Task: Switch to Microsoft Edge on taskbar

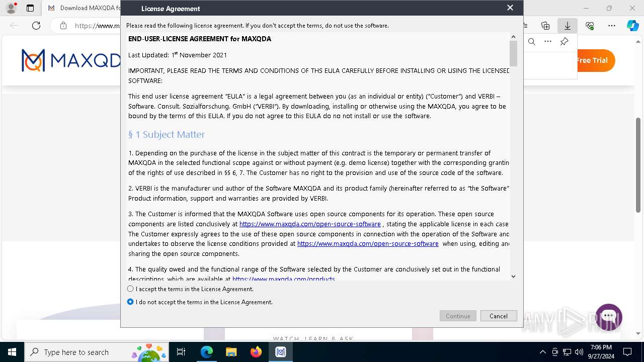Action: click(207, 352)
